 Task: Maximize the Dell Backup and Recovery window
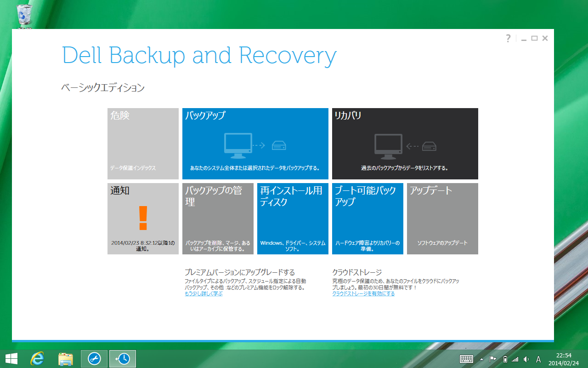tap(534, 38)
